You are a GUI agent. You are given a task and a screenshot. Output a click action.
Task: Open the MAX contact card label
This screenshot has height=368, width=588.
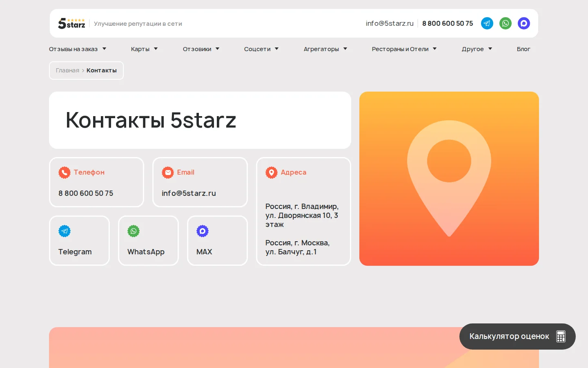click(x=204, y=252)
